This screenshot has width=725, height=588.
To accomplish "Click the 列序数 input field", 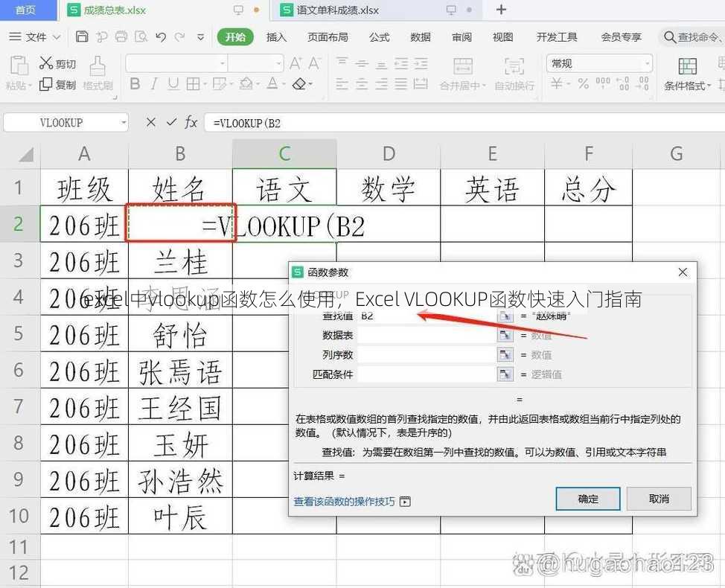I will [427, 354].
